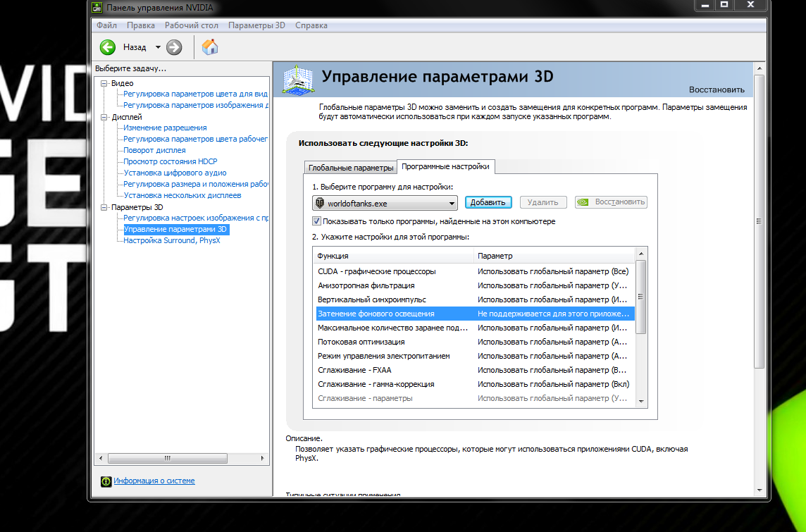
Task: Switch to the Глобальные параметры tab
Action: (x=351, y=168)
